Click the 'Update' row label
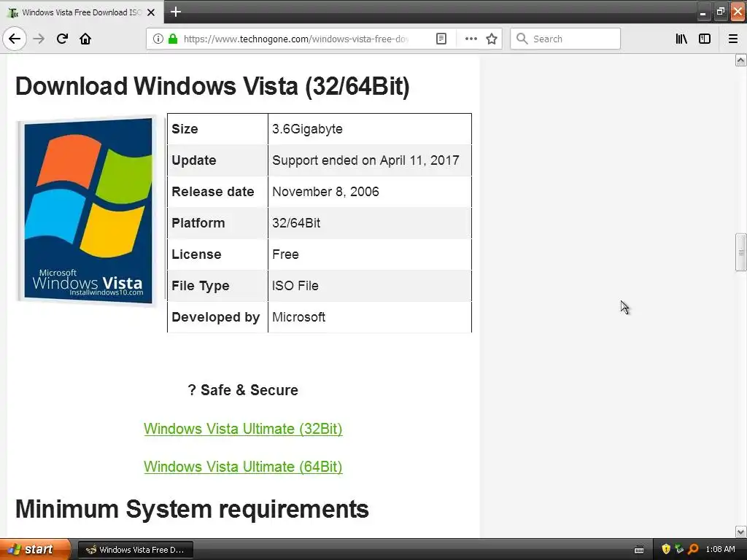 [x=194, y=160]
